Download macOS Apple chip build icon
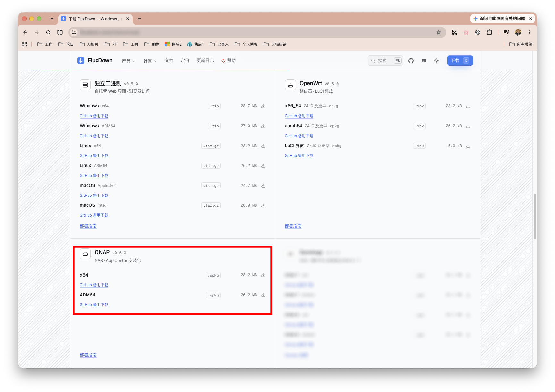555x392 pixels. pyautogui.click(x=263, y=186)
